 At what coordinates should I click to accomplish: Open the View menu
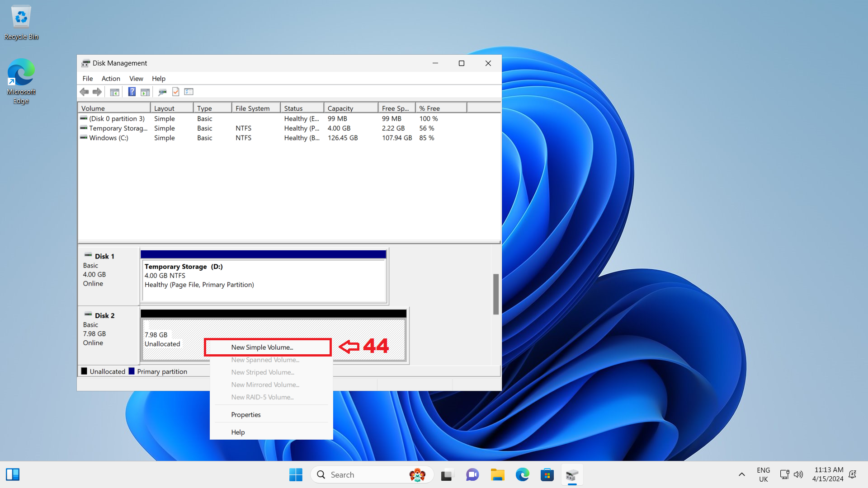click(x=136, y=79)
